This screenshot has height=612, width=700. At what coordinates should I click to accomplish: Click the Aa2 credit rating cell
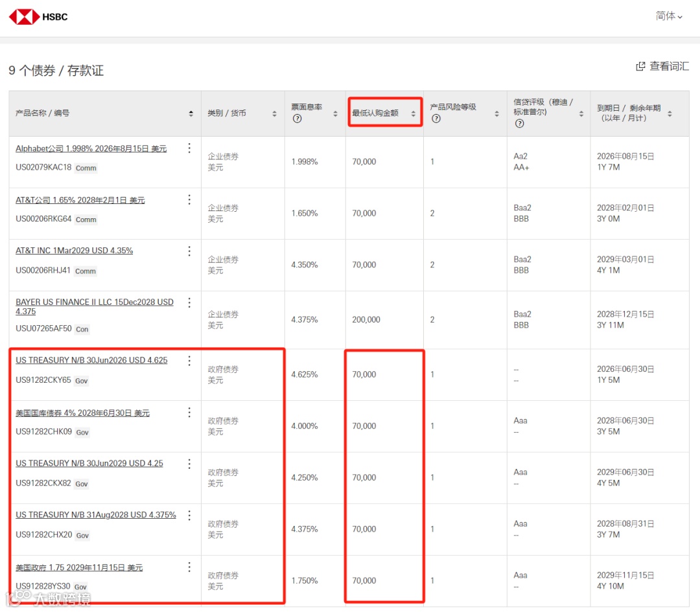[520, 157]
